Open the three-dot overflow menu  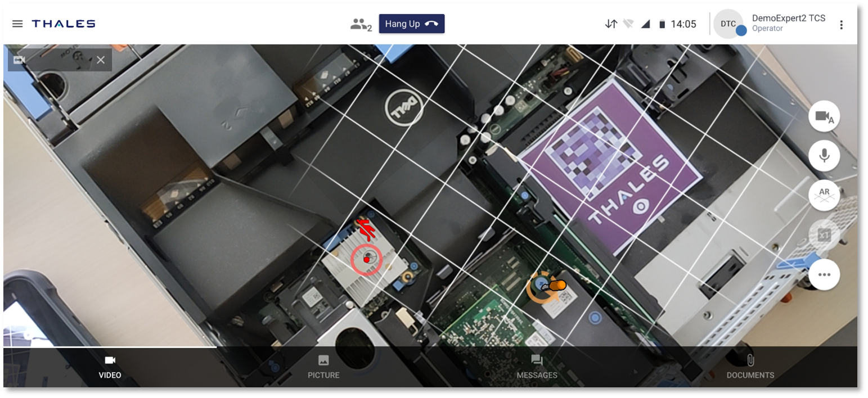click(842, 25)
